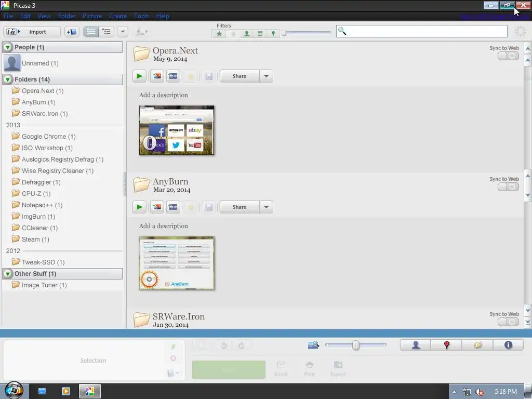Open the Create menu
Screen dimensions: 532x399
click(x=118, y=16)
